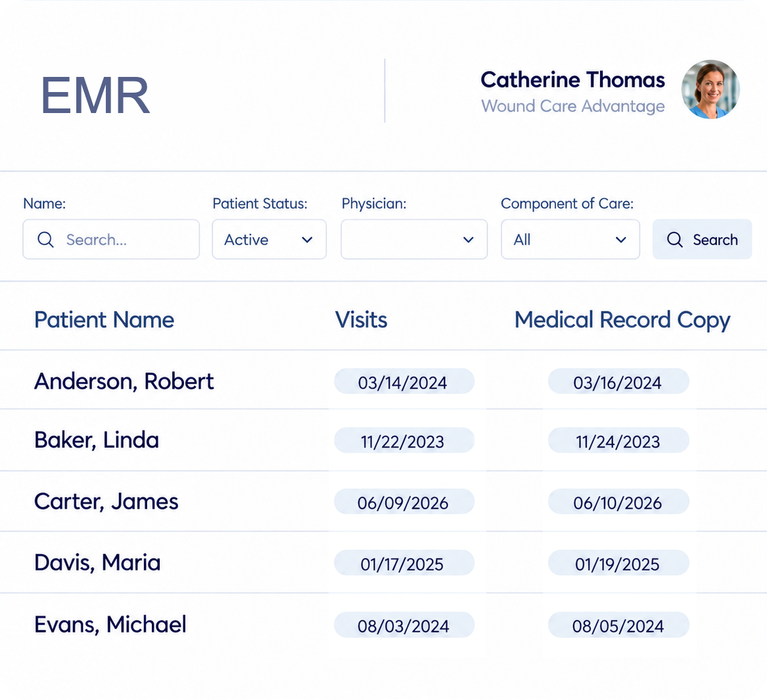Click the EMR logo title
The height and width of the screenshot is (700, 767).
(x=95, y=95)
